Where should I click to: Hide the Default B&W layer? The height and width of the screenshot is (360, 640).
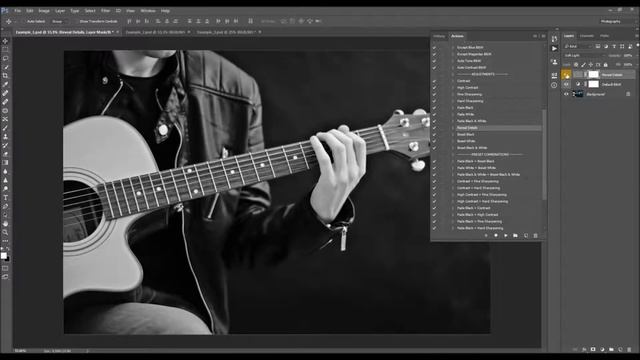566,84
